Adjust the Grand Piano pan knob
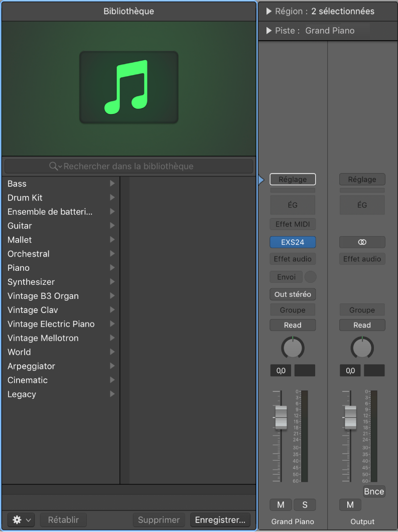Screen dimensions: 398x532 point(293,348)
